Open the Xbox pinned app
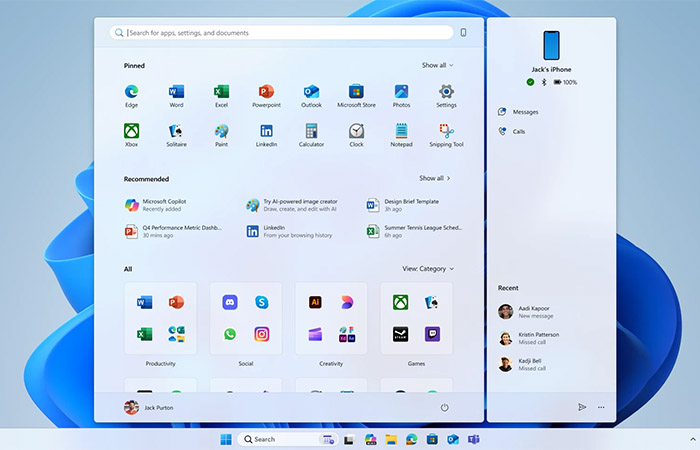Viewport: 700px width, 450px height. point(131,132)
